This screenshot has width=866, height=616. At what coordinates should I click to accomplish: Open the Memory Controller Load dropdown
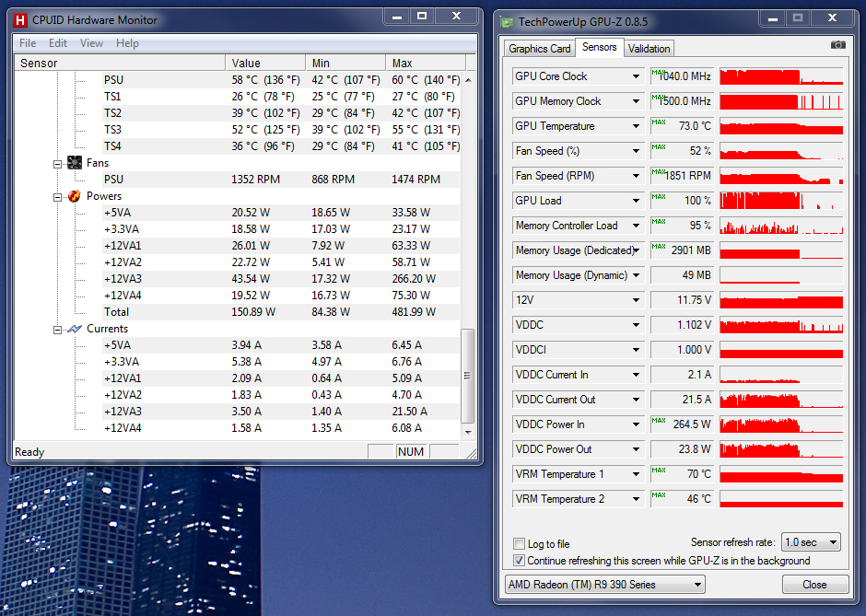click(x=637, y=226)
